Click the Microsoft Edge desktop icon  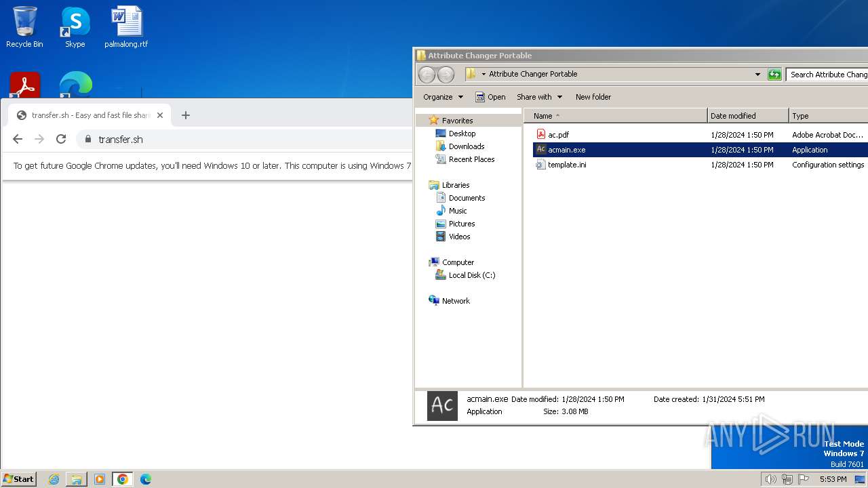[75, 85]
